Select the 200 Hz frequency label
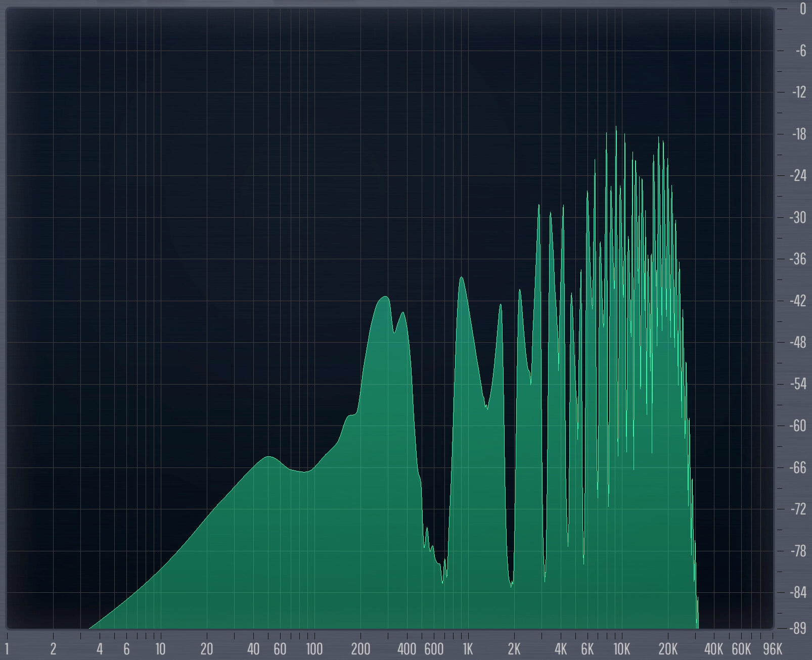This screenshot has width=812, height=660. pos(360,648)
